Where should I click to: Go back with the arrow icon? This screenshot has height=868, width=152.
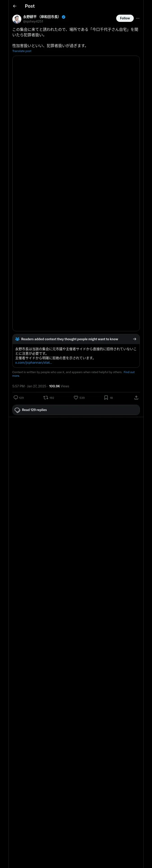[14, 6]
